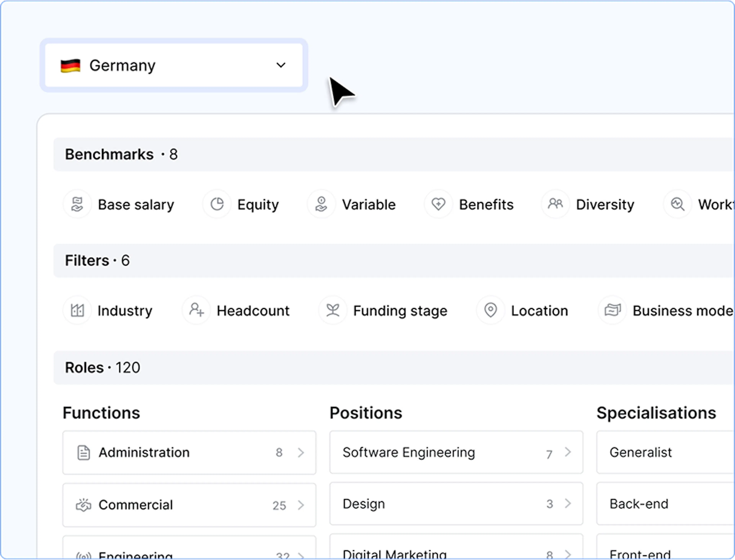Image resolution: width=735 pixels, height=560 pixels.
Task: Click the German flag icon
Action: coord(70,65)
